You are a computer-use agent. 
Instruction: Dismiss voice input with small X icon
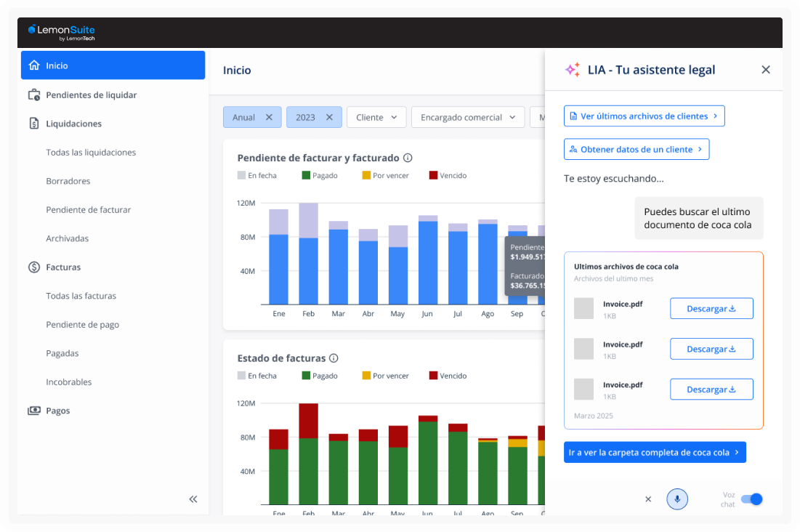click(x=648, y=499)
